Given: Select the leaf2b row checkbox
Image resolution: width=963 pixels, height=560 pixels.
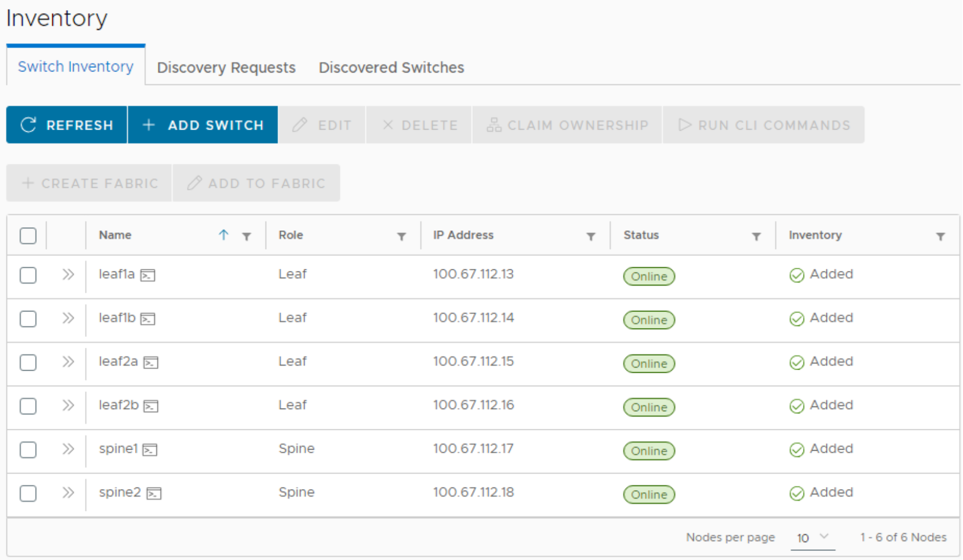Looking at the screenshot, I should (28, 406).
